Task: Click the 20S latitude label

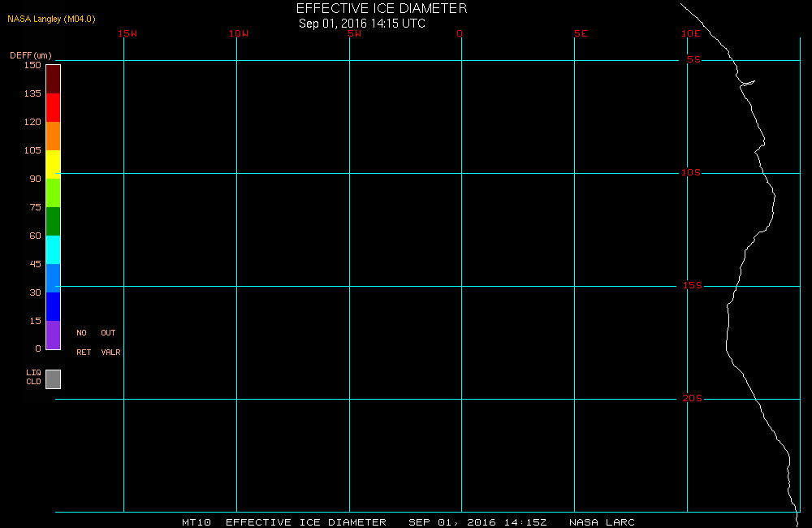Action: 693,399
